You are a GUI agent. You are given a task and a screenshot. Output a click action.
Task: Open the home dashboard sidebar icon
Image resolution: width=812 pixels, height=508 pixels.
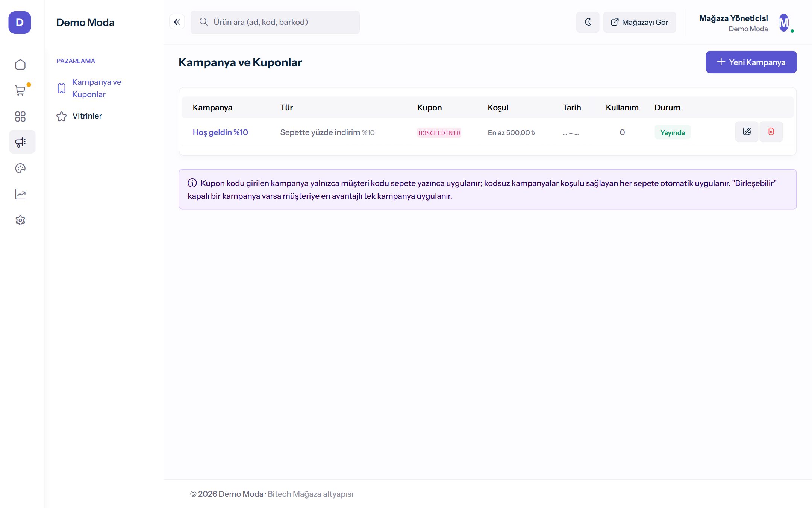point(20,65)
